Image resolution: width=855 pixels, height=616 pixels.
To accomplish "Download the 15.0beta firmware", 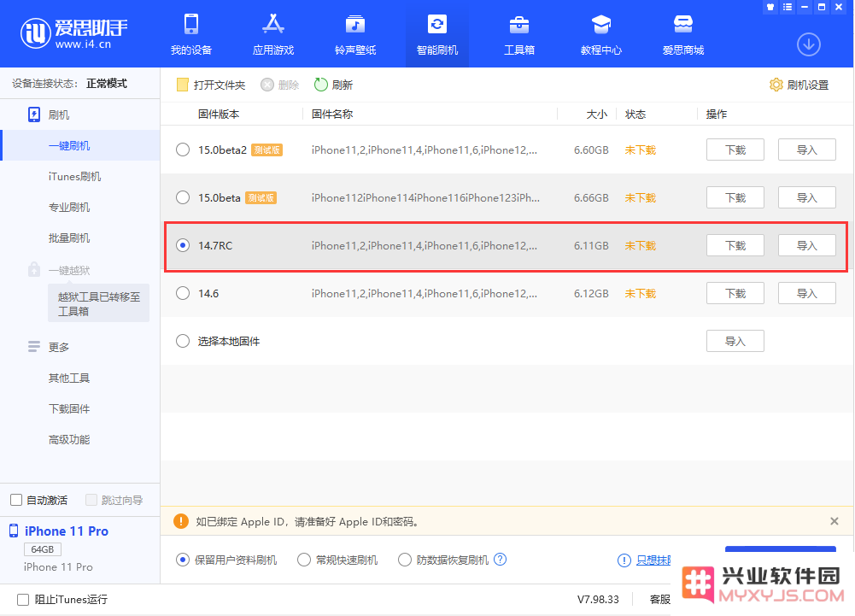I will 735,197.
